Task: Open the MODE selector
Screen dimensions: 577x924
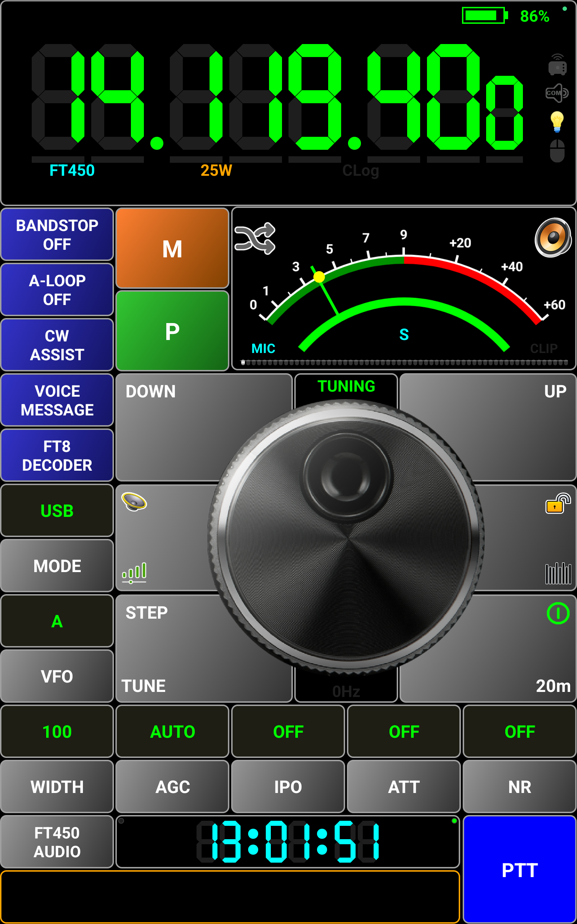Action: [57, 566]
